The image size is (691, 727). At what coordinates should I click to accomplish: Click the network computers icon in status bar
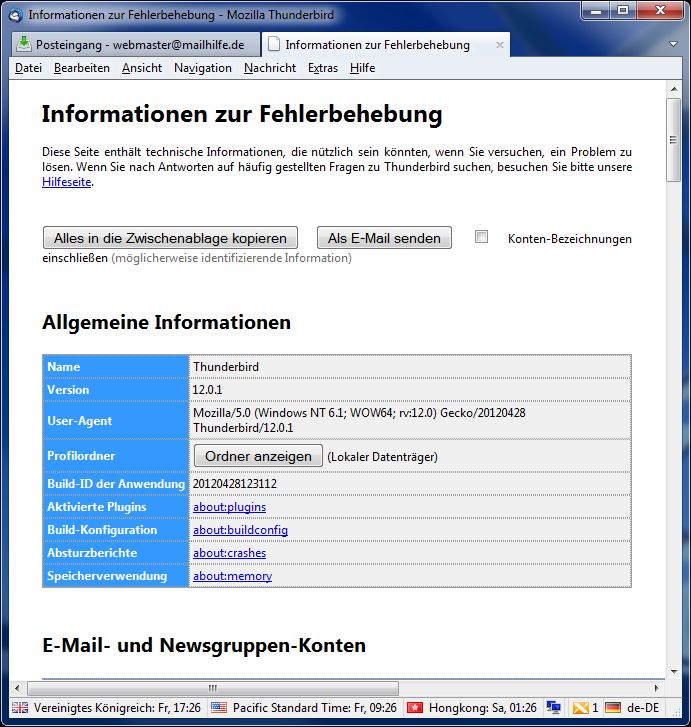click(553, 708)
